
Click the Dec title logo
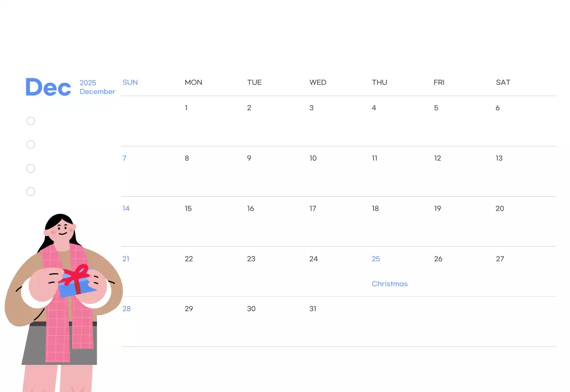click(x=48, y=87)
